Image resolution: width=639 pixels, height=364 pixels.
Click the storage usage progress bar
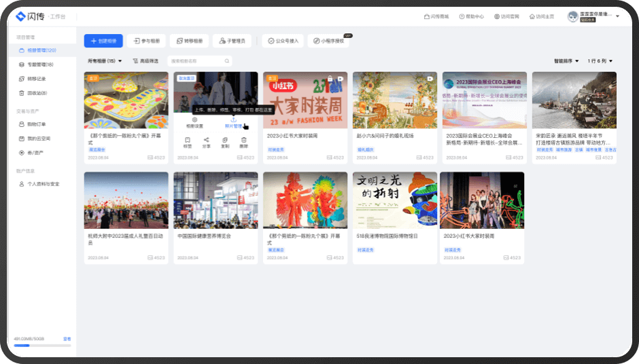pos(42,346)
